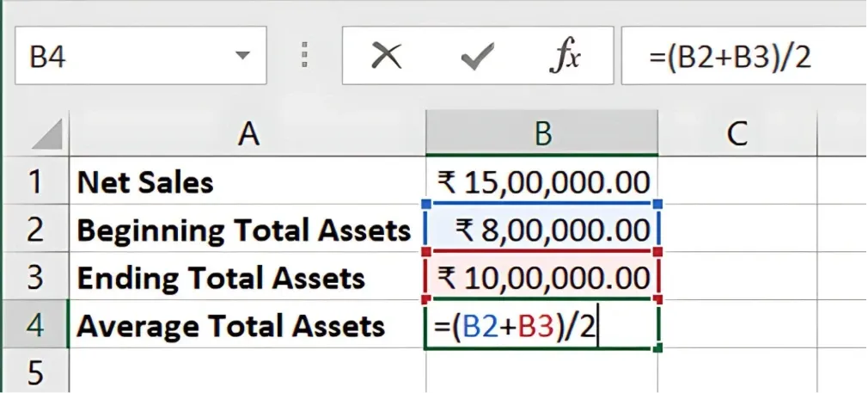Select row 5 header
The height and width of the screenshot is (393, 868).
coord(34,374)
